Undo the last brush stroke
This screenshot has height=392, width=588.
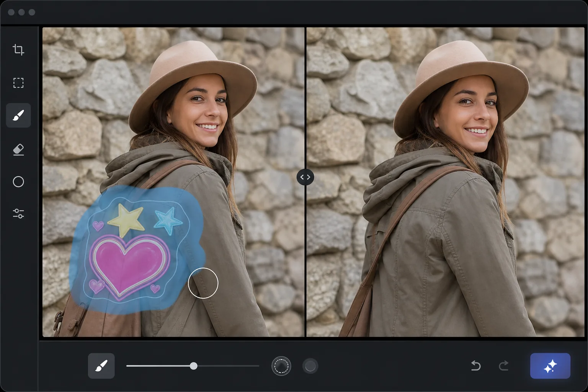475,366
